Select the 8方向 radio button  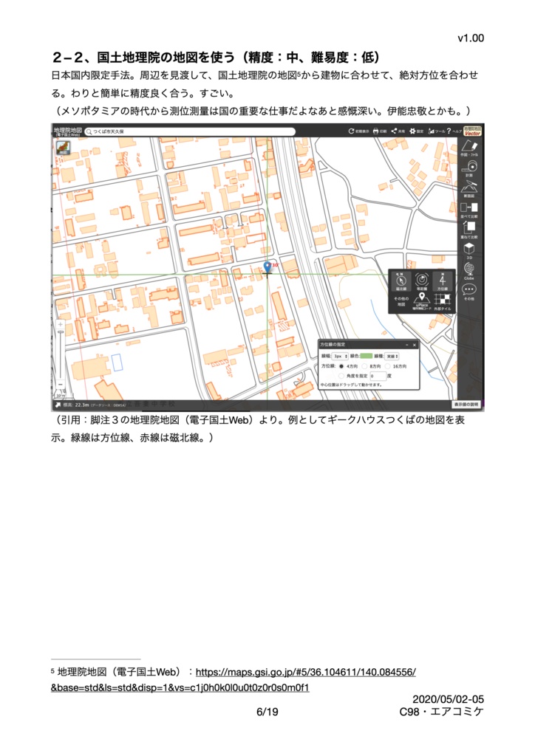[365, 366]
